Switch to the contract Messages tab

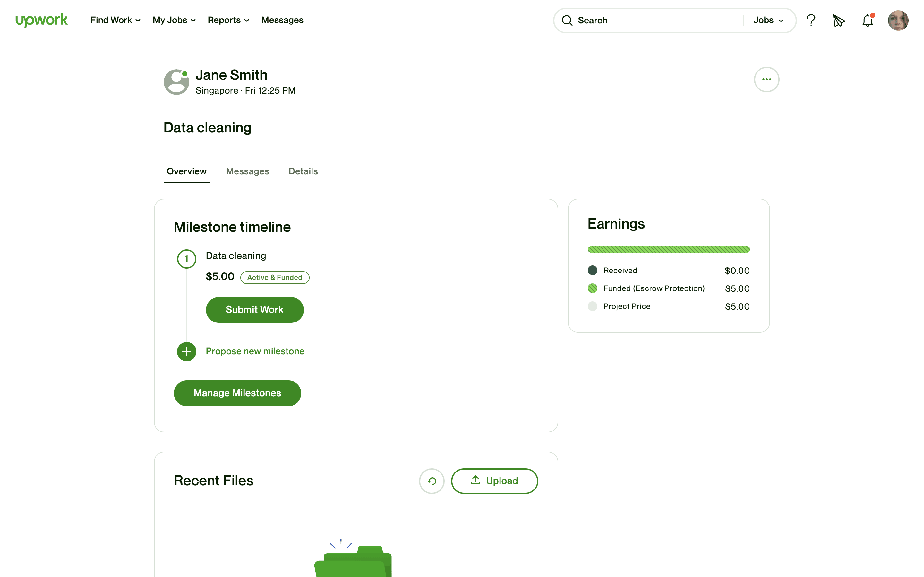(x=247, y=171)
